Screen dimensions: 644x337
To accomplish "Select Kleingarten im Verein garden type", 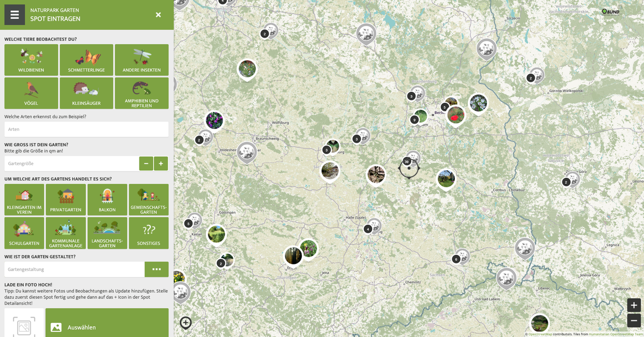I will point(24,199).
